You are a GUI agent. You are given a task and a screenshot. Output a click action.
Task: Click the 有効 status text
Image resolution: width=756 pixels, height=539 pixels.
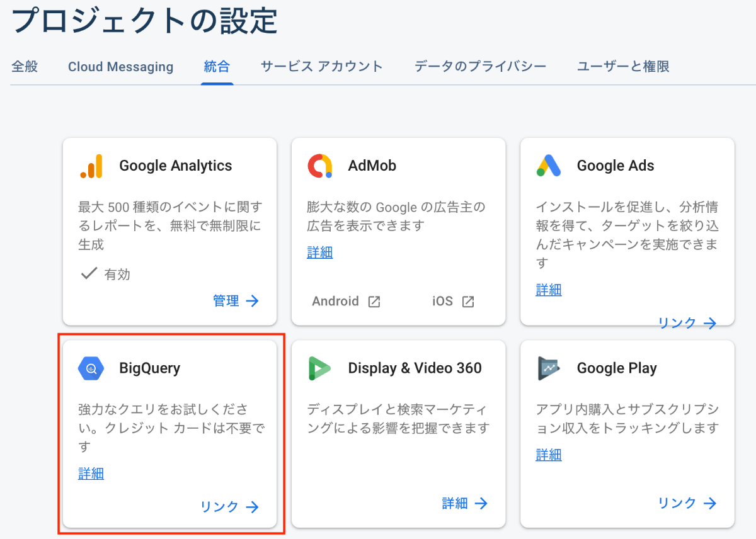pyautogui.click(x=117, y=274)
